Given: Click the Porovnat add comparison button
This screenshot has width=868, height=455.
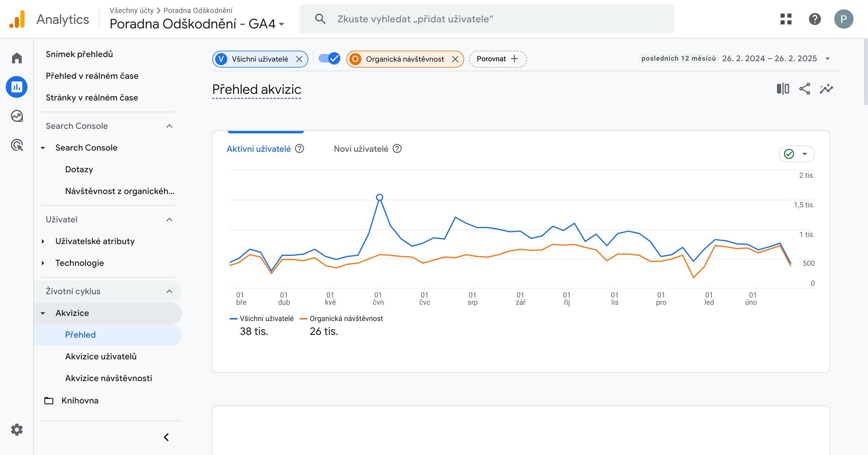Looking at the screenshot, I should pyautogui.click(x=497, y=59).
